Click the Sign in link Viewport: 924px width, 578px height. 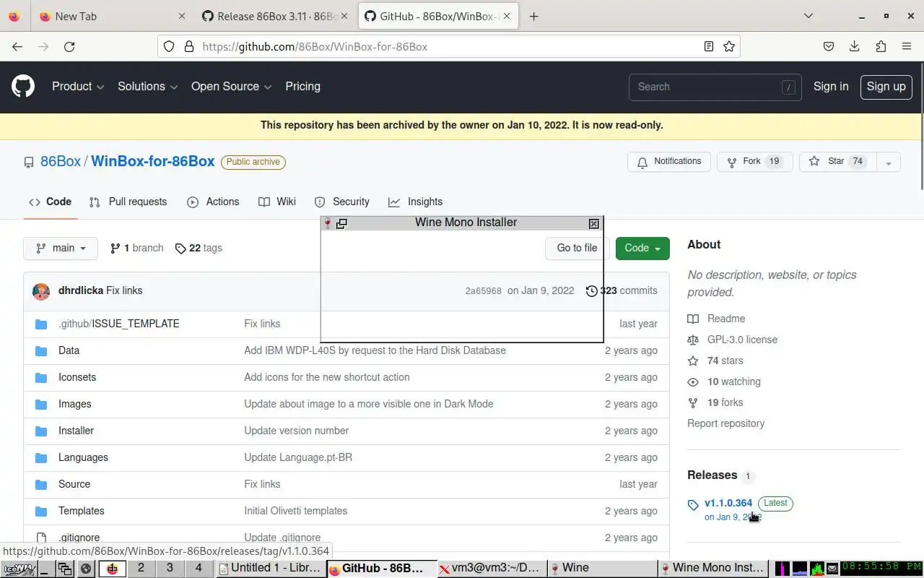(831, 86)
